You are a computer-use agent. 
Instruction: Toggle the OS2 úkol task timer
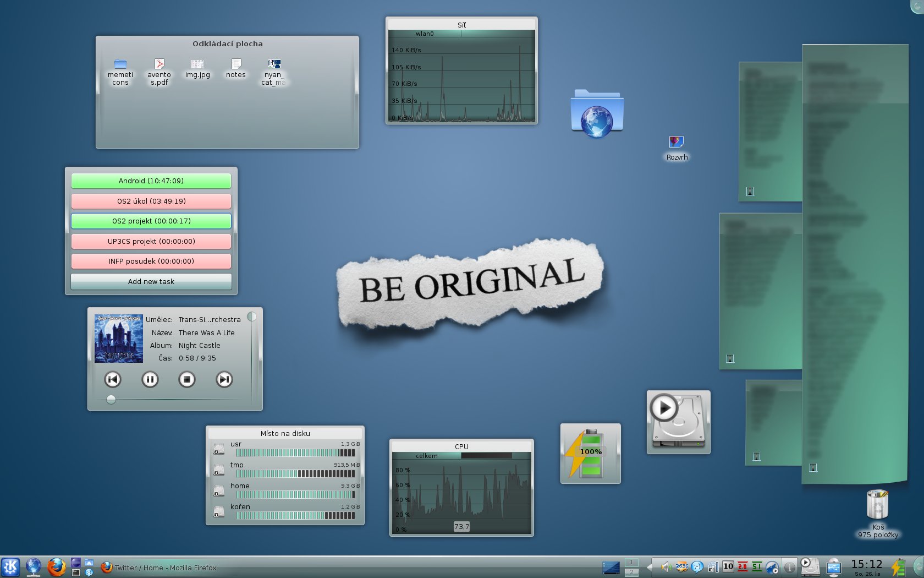(151, 201)
